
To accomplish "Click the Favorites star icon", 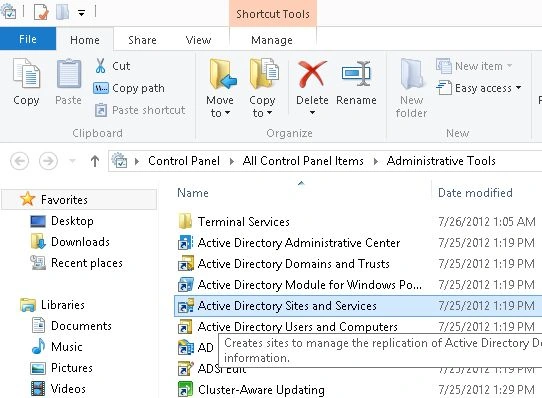I will (x=27, y=199).
